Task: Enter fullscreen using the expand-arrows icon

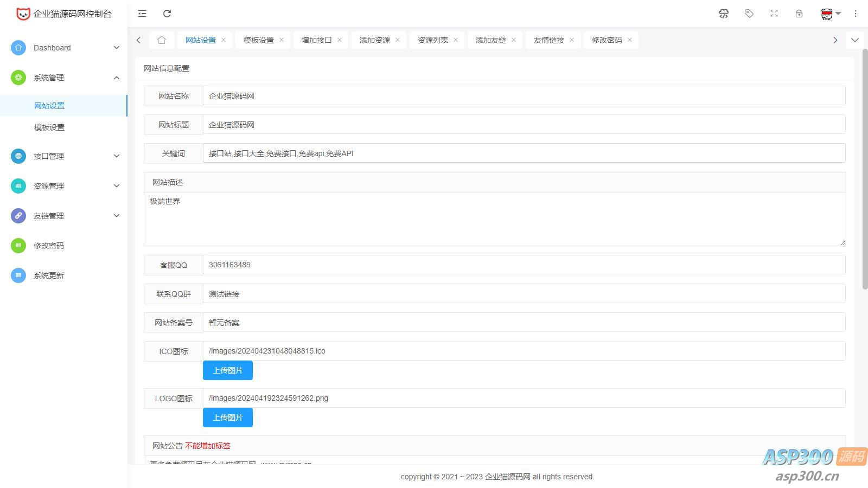Action: [774, 14]
